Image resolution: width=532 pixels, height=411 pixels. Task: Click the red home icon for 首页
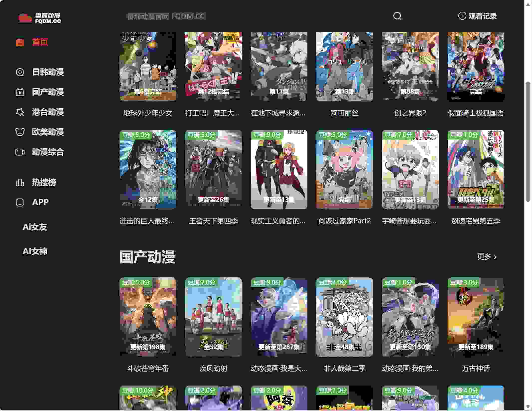pos(20,42)
